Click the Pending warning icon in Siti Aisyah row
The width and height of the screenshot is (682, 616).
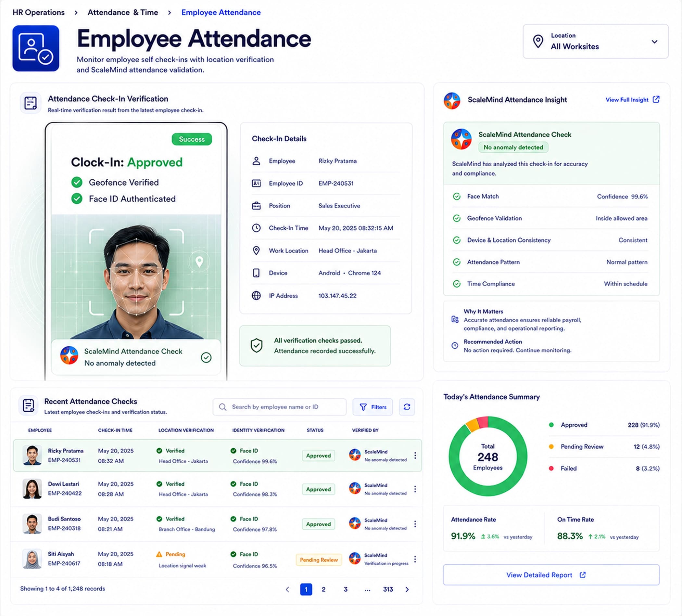tap(159, 554)
